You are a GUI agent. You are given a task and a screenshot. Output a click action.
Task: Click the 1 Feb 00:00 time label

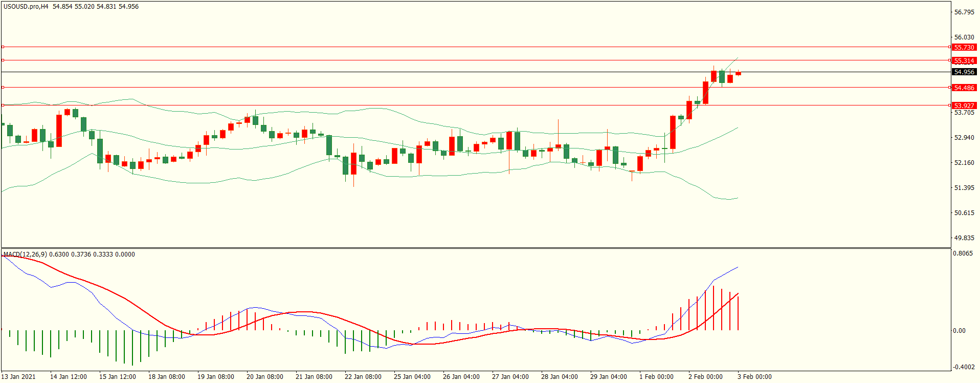[x=656, y=377]
